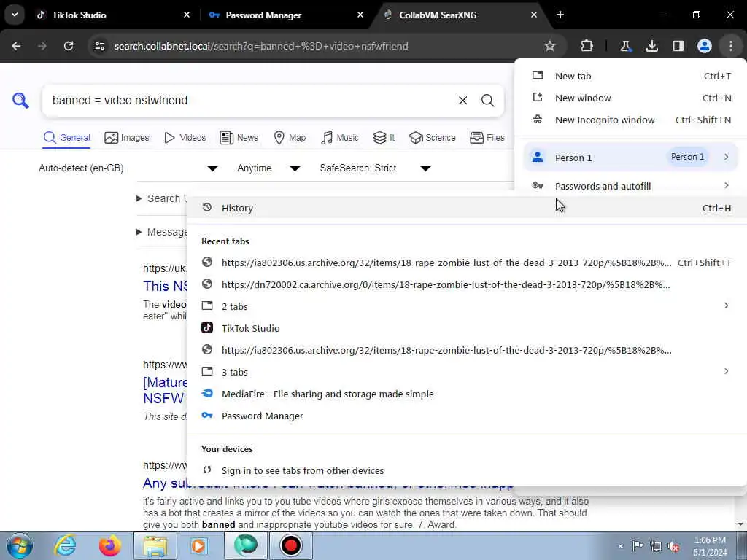Image resolution: width=747 pixels, height=560 pixels.
Task: Expand the 3 tabs recent group
Action: (x=466, y=372)
